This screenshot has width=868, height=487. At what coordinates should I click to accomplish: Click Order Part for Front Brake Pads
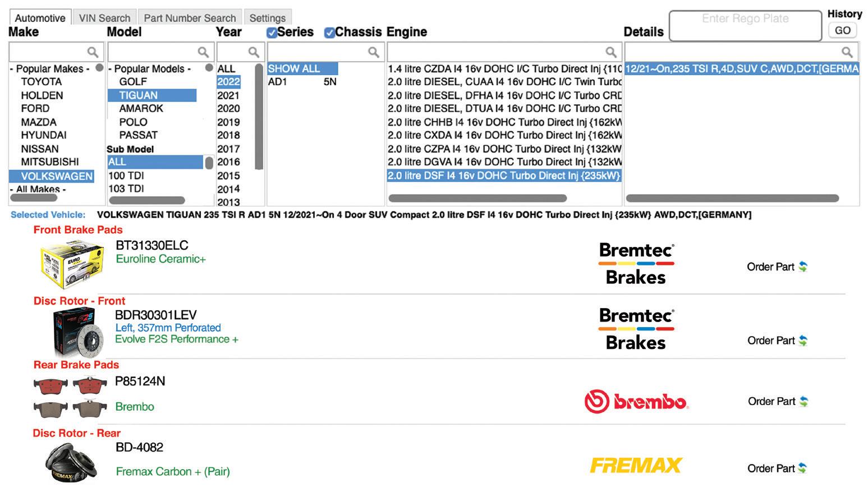(770, 267)
